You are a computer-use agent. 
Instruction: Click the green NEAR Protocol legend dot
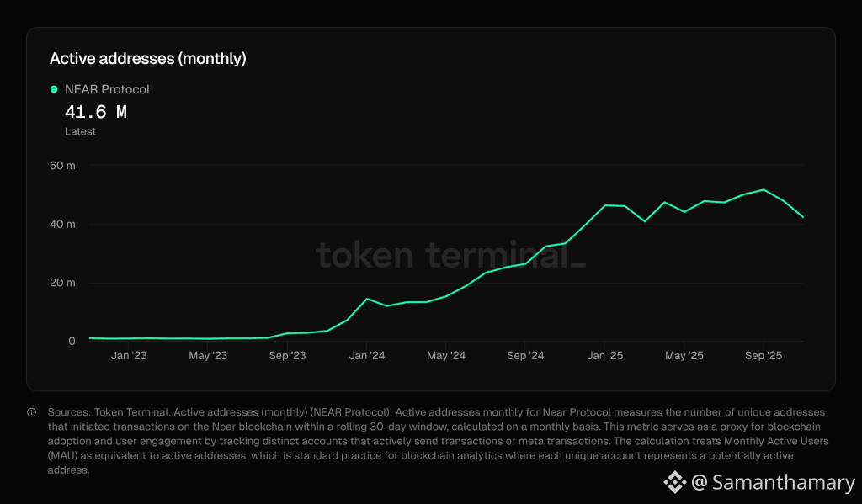coord(54,89)
